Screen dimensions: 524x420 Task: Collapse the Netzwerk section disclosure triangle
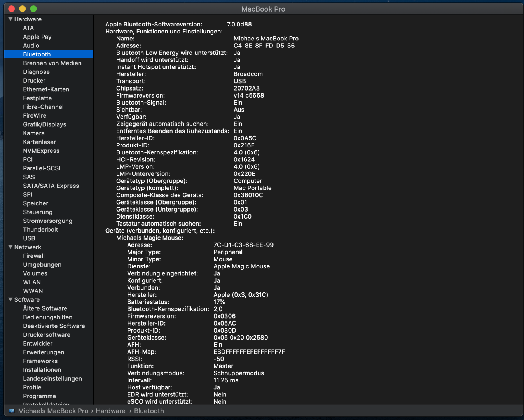[x=10, y=247]
